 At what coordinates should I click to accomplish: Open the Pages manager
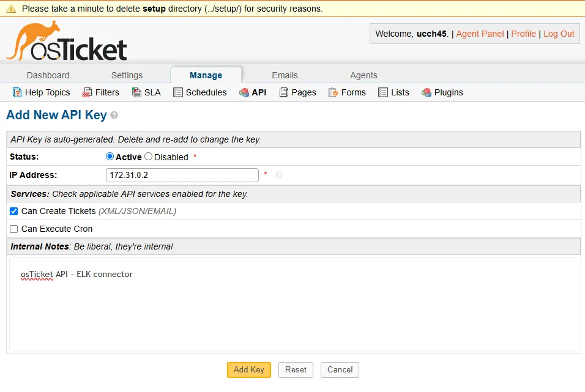click(297, 92)
